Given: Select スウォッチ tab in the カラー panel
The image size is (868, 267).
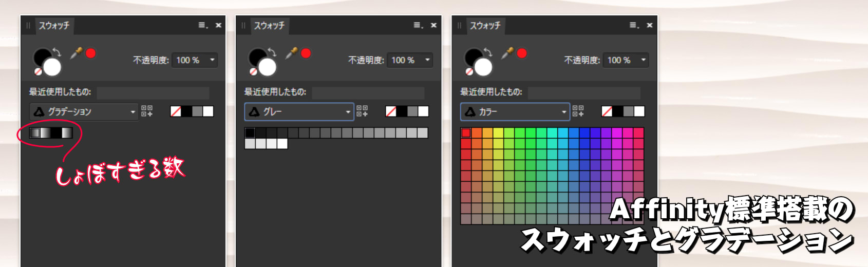Looking at the screenshot, I should point(485,25).
